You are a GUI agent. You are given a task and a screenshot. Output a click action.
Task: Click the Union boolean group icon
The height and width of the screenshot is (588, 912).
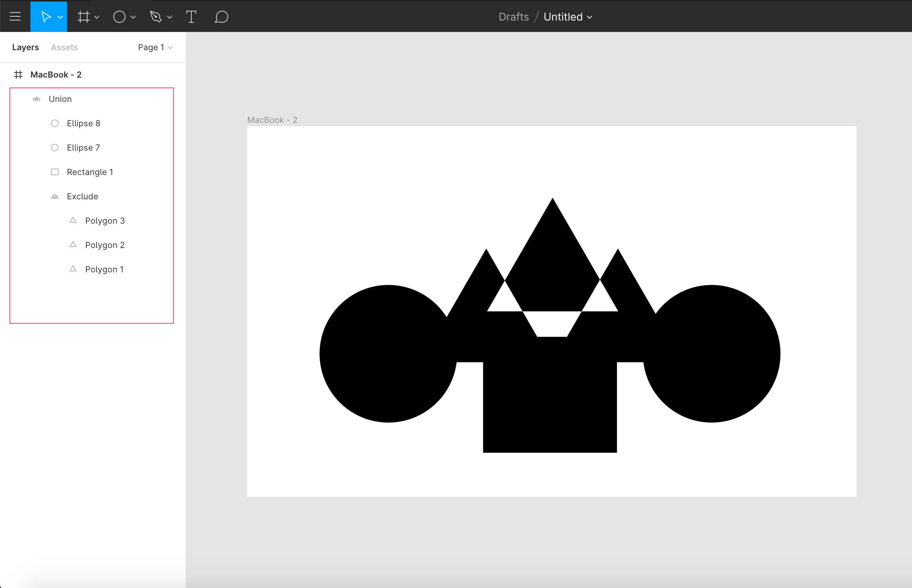pyautogui.click(x=37, y=99)
